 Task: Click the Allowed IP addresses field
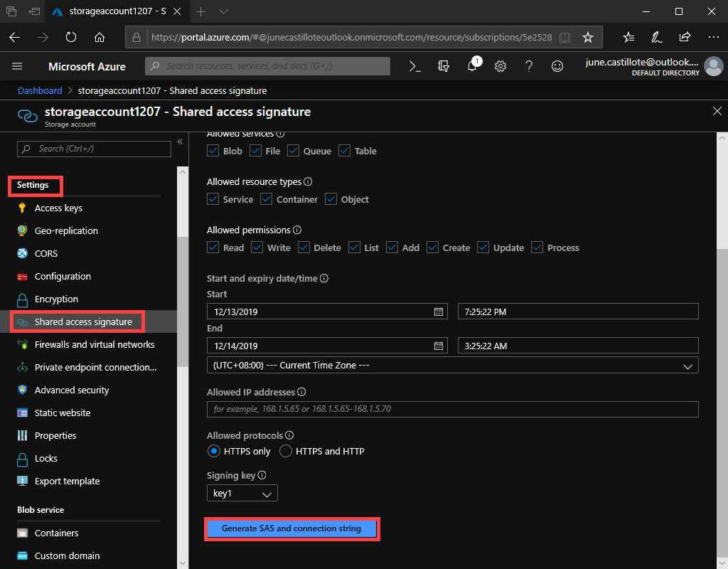tap(452, 409)
